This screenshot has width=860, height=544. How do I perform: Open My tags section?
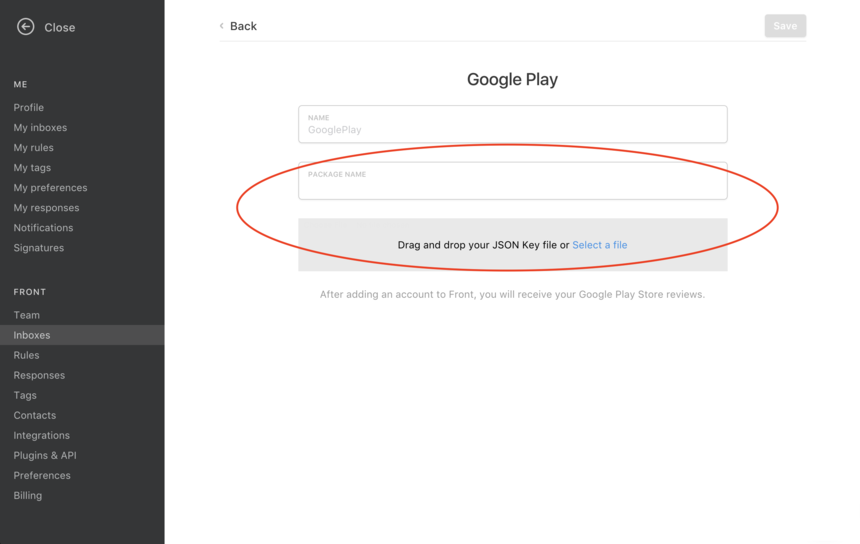pos(32,168)
